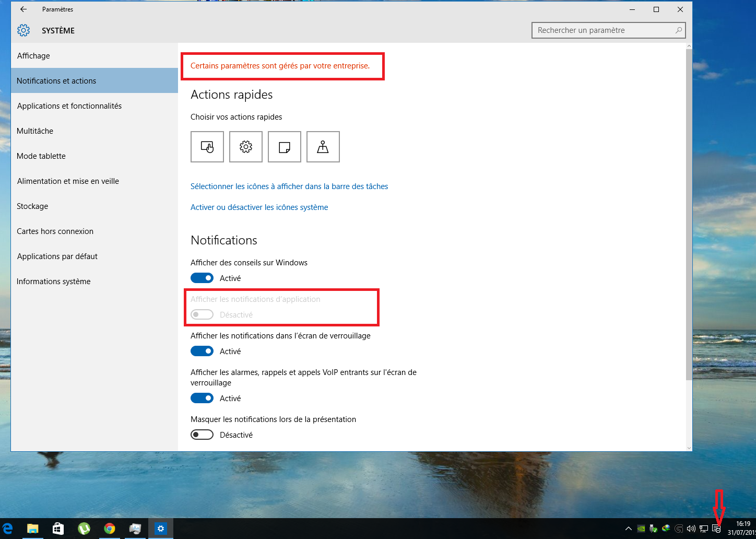Viewport: 756px width, 539px height.
Task: Click the volume speaker icon in tray
Action: [691, 529]
